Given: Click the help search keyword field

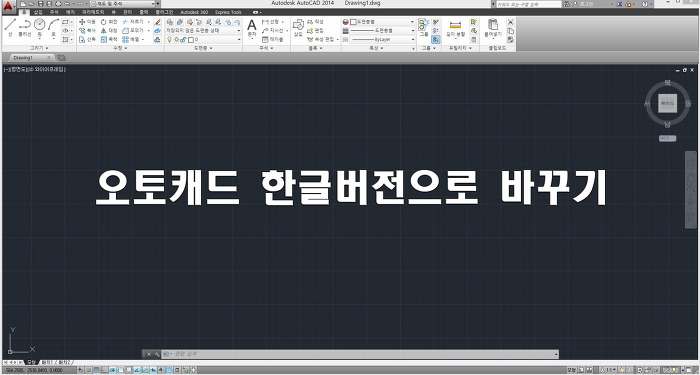Looking at the screenshot, I should pyautogui.click(x=529, y=4).
